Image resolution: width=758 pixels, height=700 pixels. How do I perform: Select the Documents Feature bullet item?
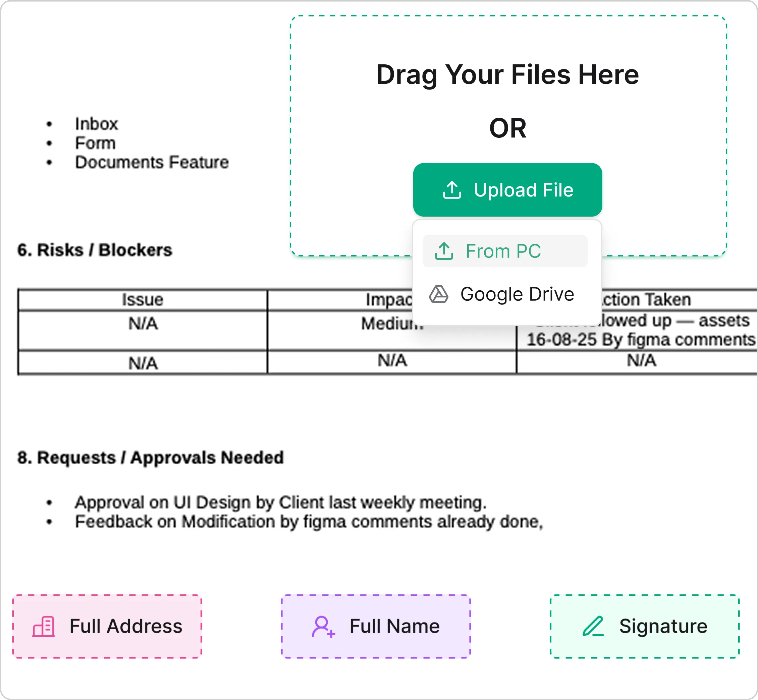(x=152, y=162)
